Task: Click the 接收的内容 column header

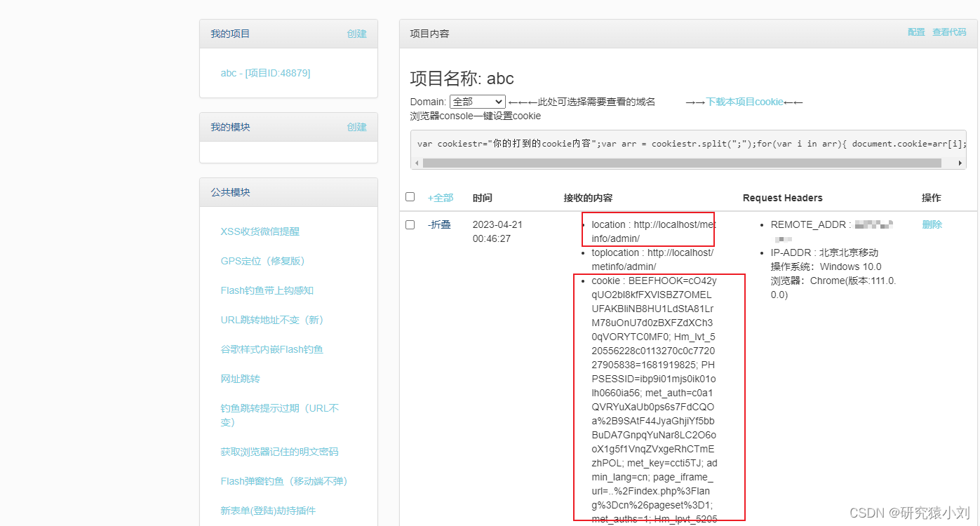Action: [x=588, y=198]
